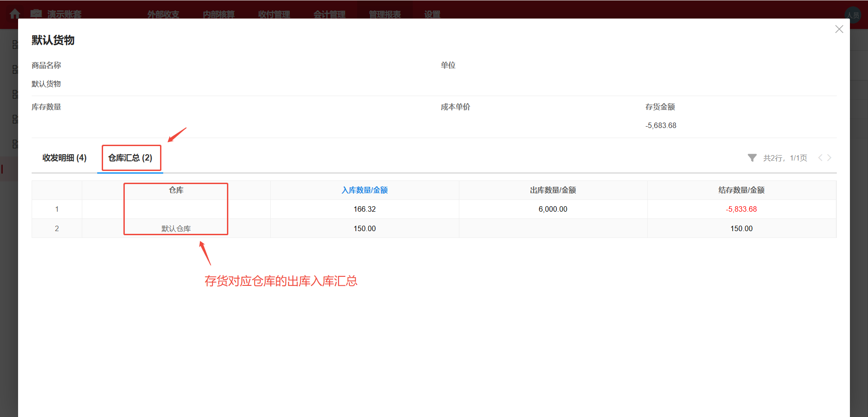Click the third module icon in left sidebar
This screenshot has width=868, height=417.
coord(15,94)
